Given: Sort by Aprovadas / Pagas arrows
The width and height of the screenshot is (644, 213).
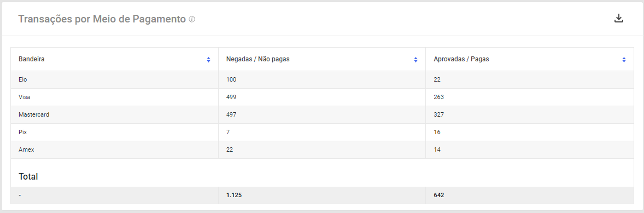Looking at the screenshot, I should point(624,60).
